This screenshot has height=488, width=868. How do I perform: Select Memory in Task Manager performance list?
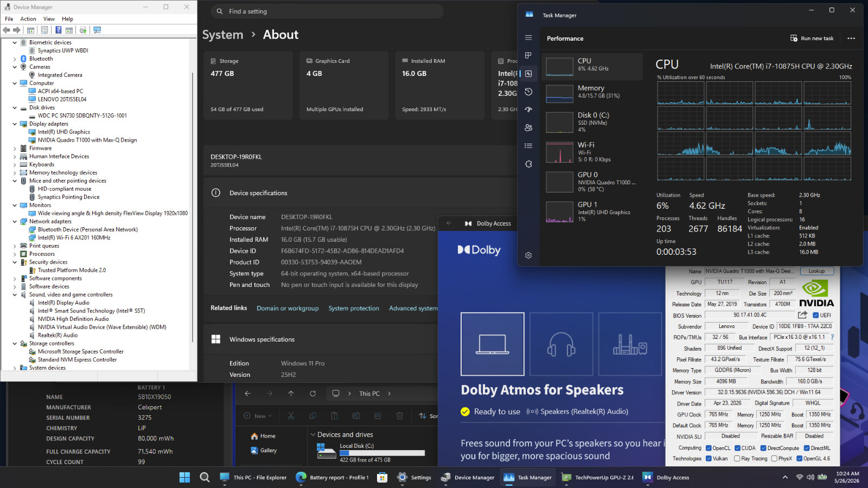(x=592, y=94)
